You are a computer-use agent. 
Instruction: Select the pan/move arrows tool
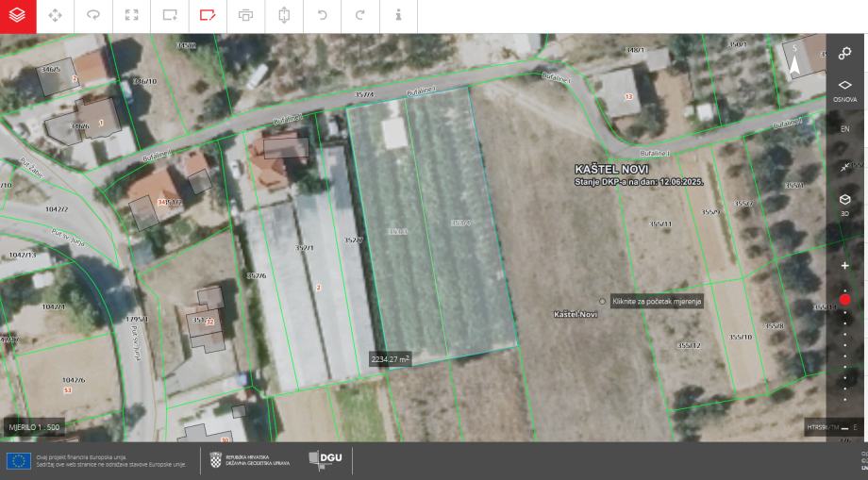click(56, 15)
